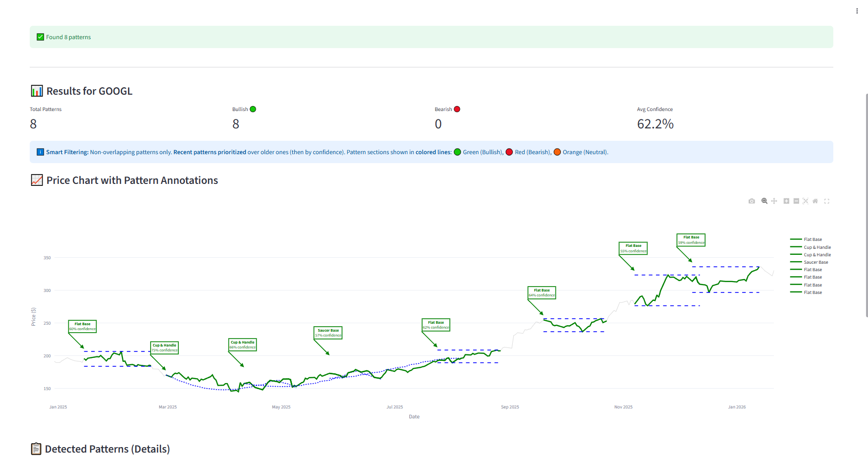Screen dimensions: 868x462
Task: Hide the last Flat Base trace in legend
Action: tap(813, 292)
